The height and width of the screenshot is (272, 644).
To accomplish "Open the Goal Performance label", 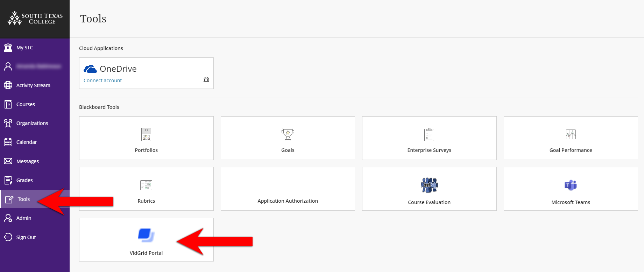I will pyautogui.click(x=571, y=150).
